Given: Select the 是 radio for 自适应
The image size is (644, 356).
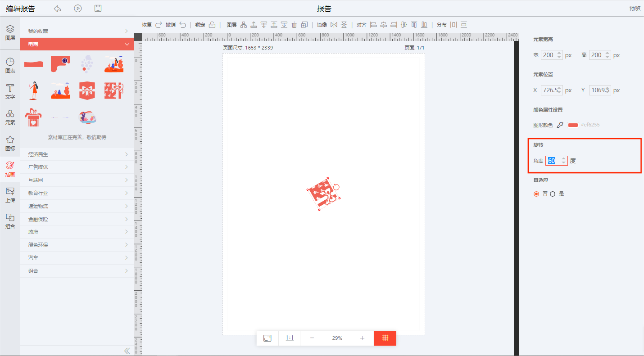Looking at the screenshot, I should [x=553, y=194].
